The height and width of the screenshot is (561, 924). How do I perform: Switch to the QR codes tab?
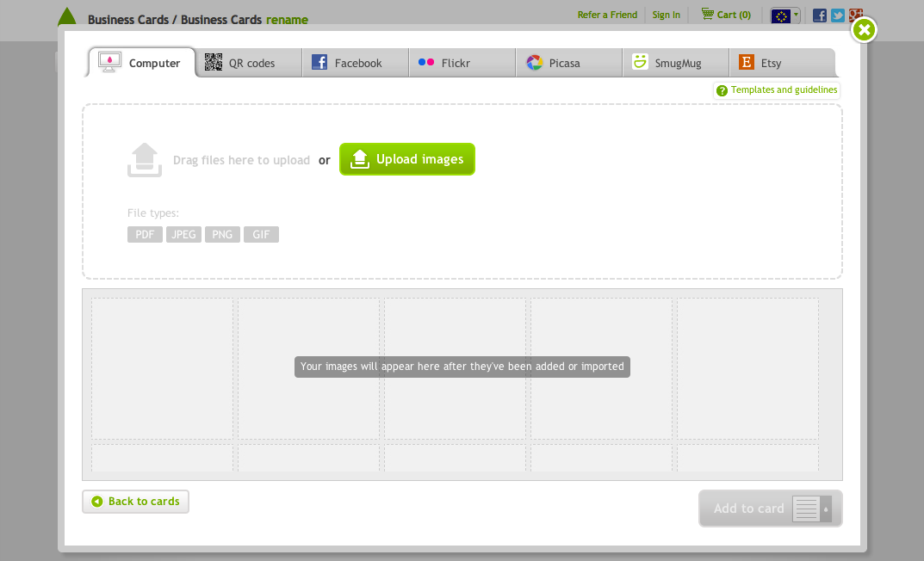pyautogui.click(x=249, y=63)
